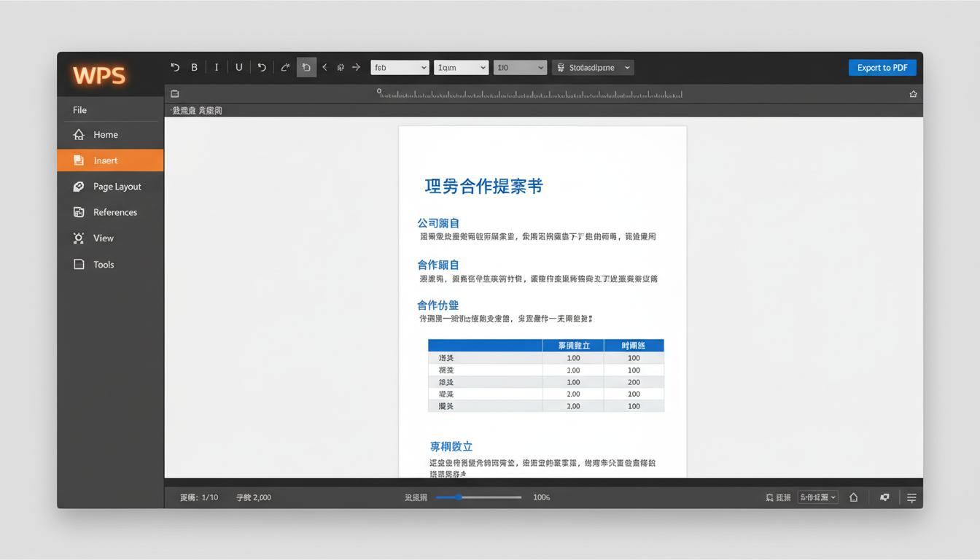Viewport: 980px width, 560px height.
Task: Click the left chevron icon in toolbar
Action: tap(325, 67)
